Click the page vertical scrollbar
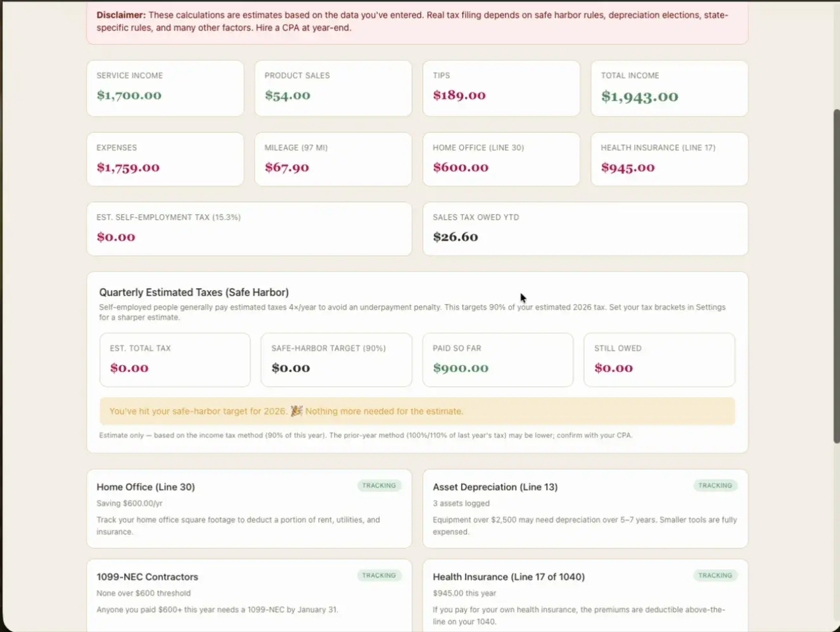Viewport: 840px width, 632px height. pos(836,276)
